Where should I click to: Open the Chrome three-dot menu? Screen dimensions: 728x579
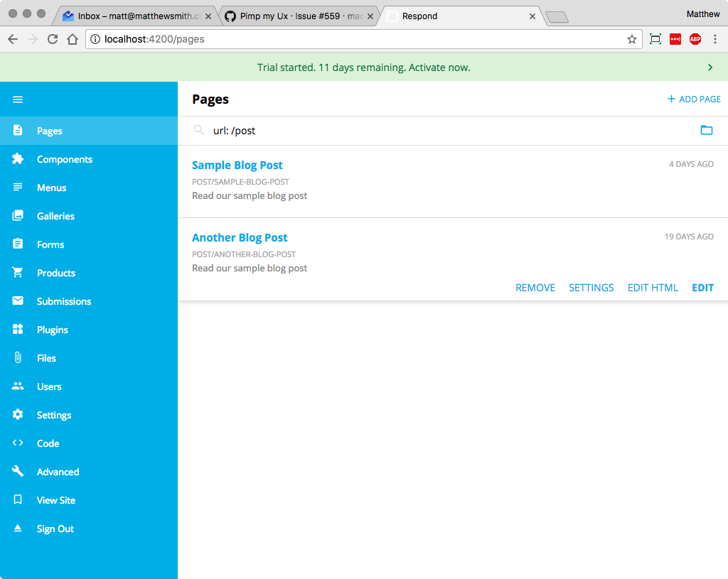[715, 40]
